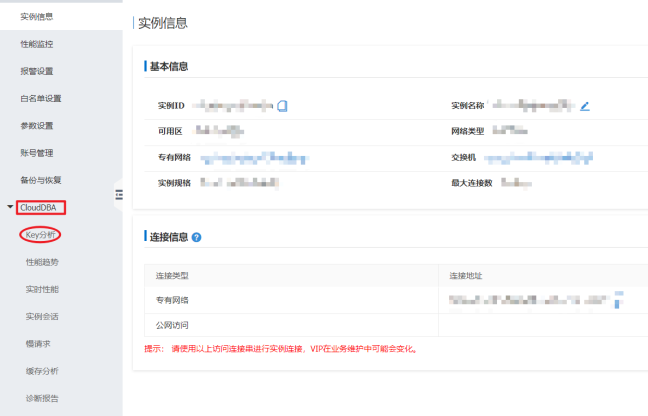Image resolution: width=648 pixels, height=416 pixels.
Task: Open 慢请求 in the sidebar
Action: point(38,343)
